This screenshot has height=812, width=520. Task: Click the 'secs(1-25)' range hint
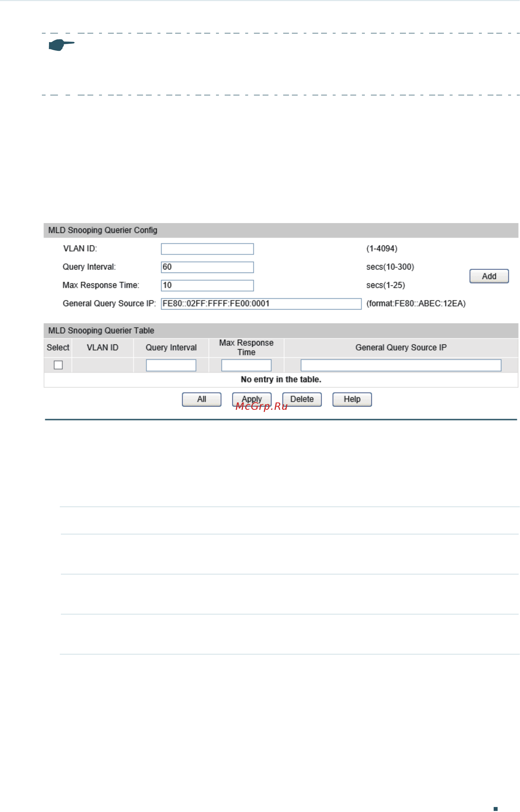(386, 285)
